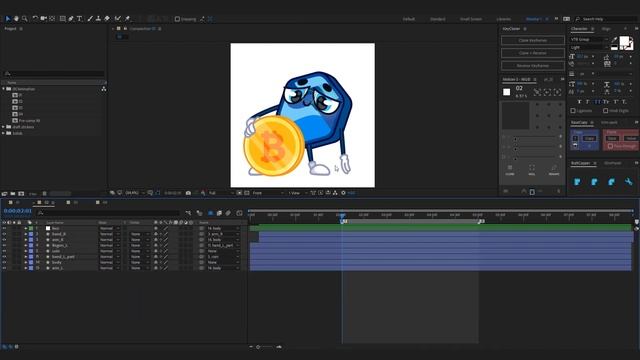Click the Character panel eyedropper
This screenshot has height=360, width=640.
coord(615,40)
